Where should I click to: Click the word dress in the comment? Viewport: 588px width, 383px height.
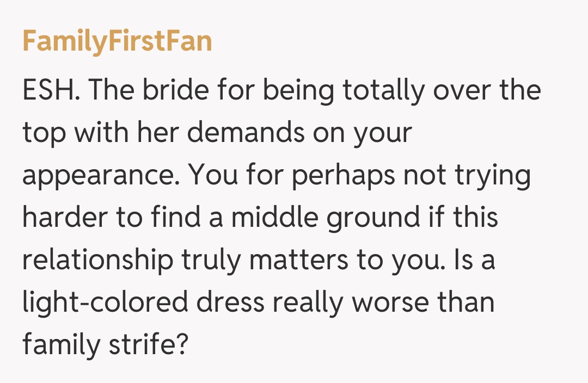point(230,302)
